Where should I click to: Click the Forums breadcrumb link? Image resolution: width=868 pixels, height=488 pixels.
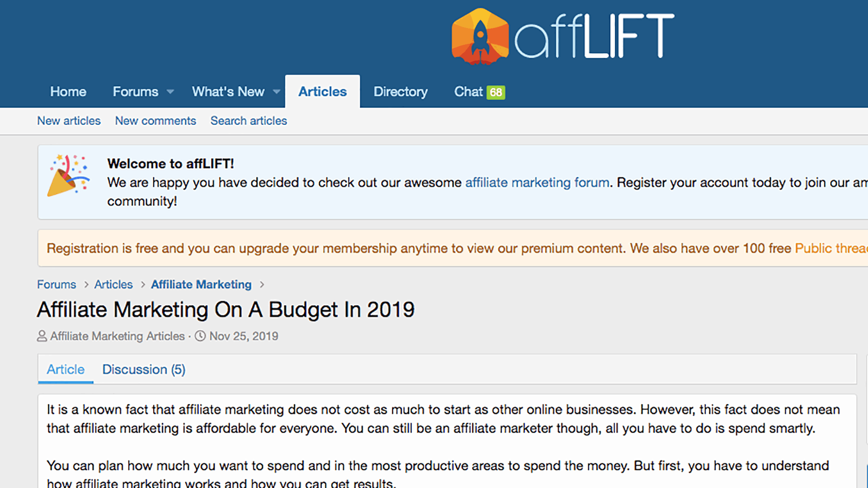(x=57, y=285)
